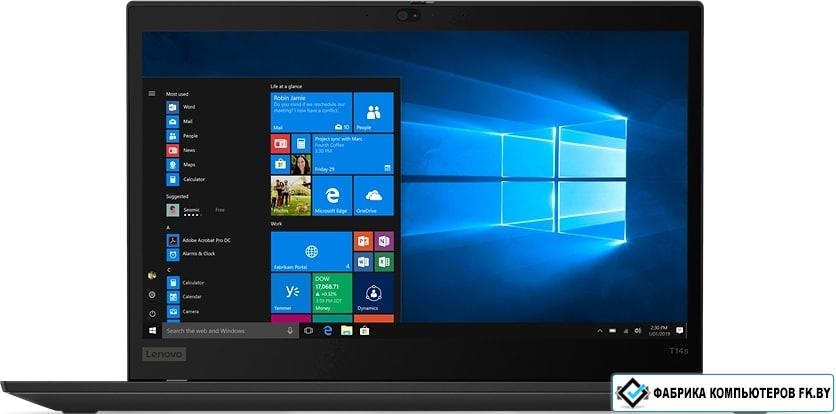The height and width of the screenshot is (414, 836).
Task: Open the Action Center notifications icon
Action: tap(679, 331)
